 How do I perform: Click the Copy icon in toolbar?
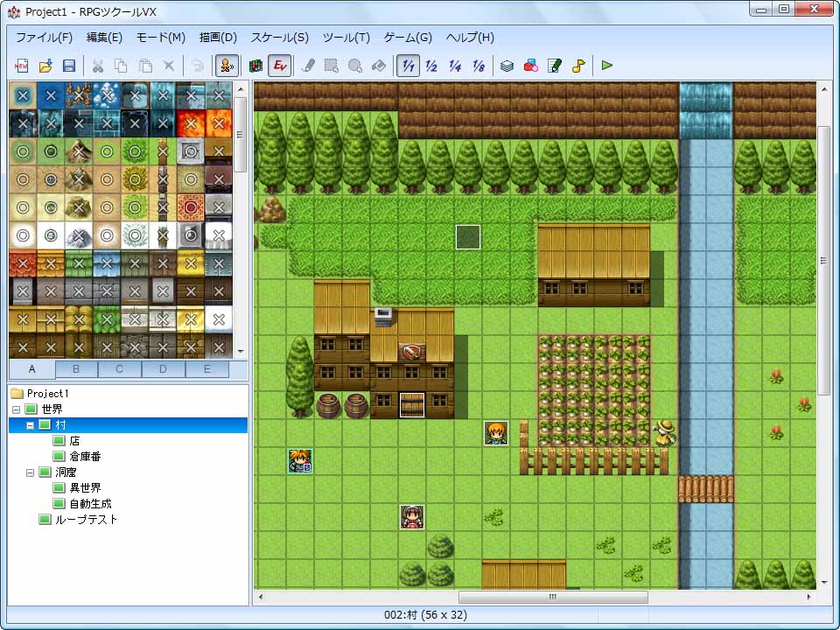pos(121,66)
